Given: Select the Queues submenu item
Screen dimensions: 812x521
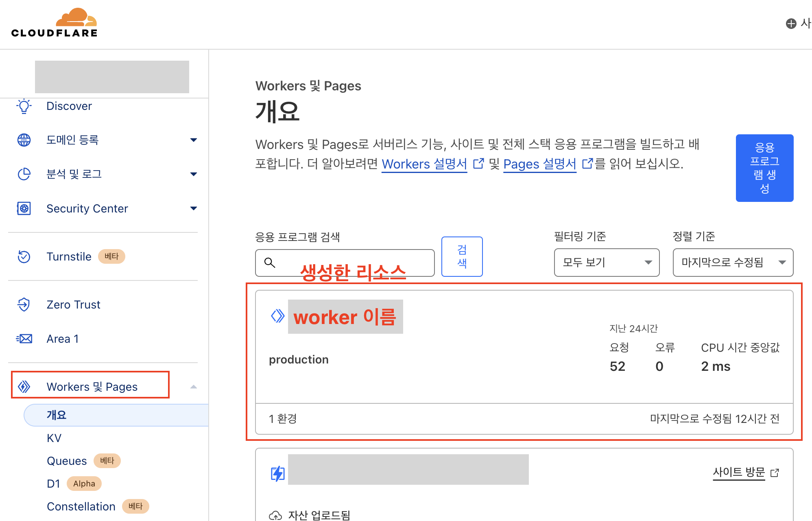Looking at the screenshot, I should point(67,461).
